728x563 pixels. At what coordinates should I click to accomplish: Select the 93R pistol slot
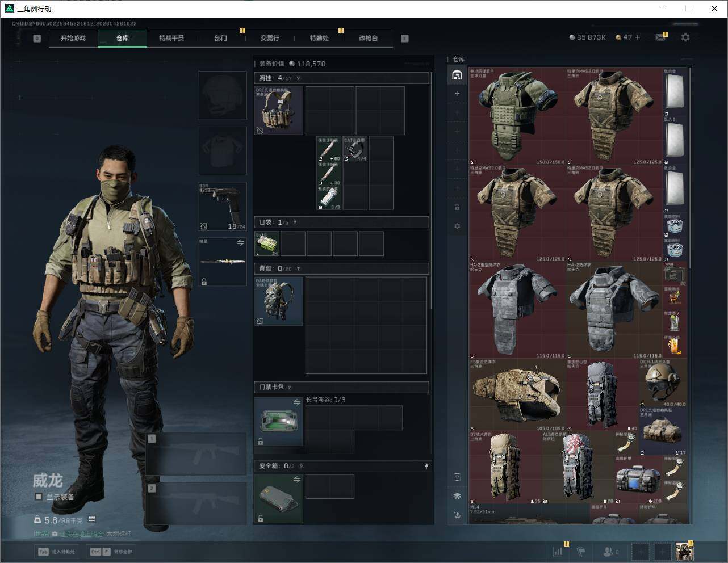[223, 206]
